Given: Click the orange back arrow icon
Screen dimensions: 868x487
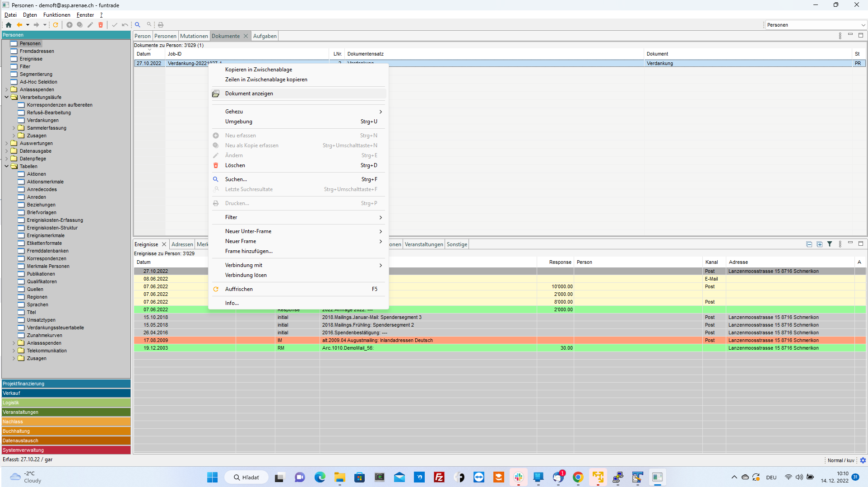Looking at the screenshot, I should 19,25.
